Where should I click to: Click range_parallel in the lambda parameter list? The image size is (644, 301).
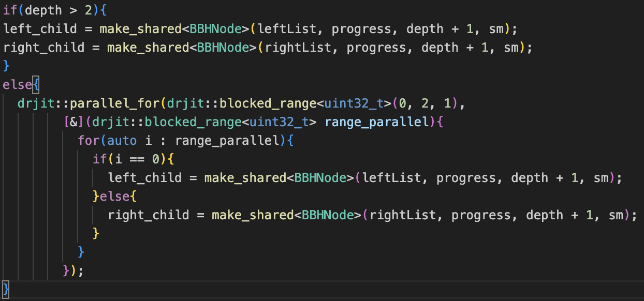tap(377, 122)
